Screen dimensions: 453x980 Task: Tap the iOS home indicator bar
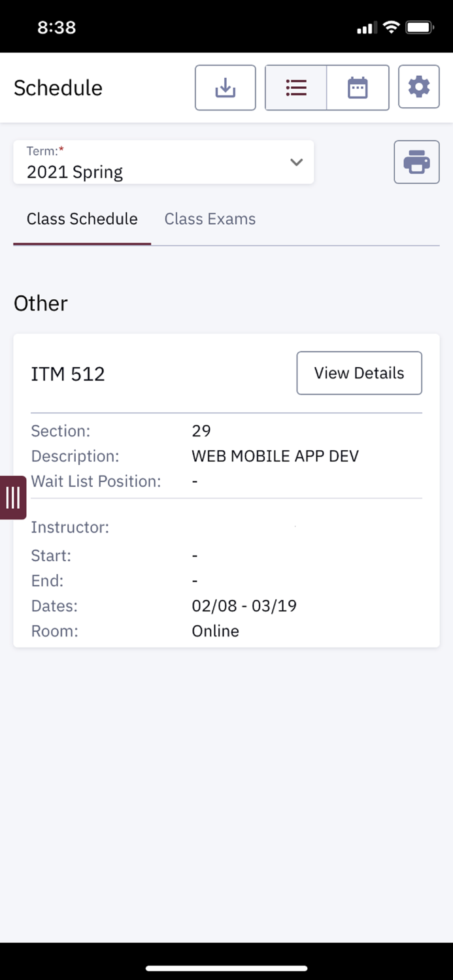[226, 968]
